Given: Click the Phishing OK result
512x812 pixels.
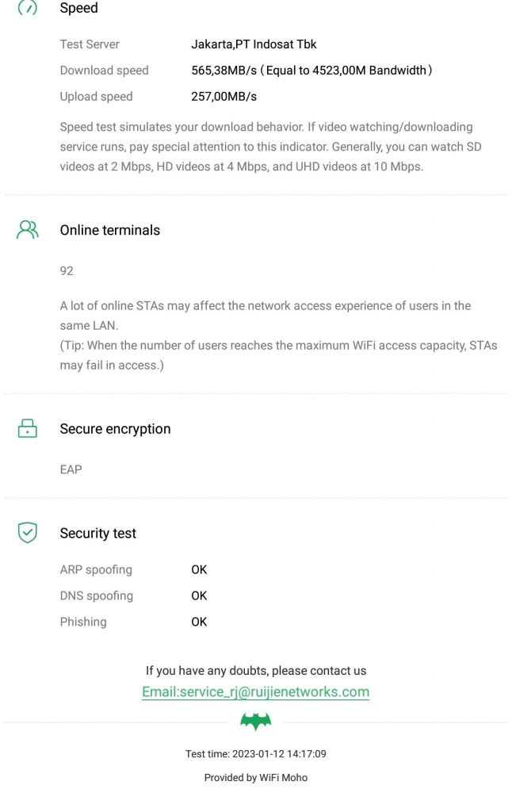Looking at the screenshot, I should coord(199,622).
